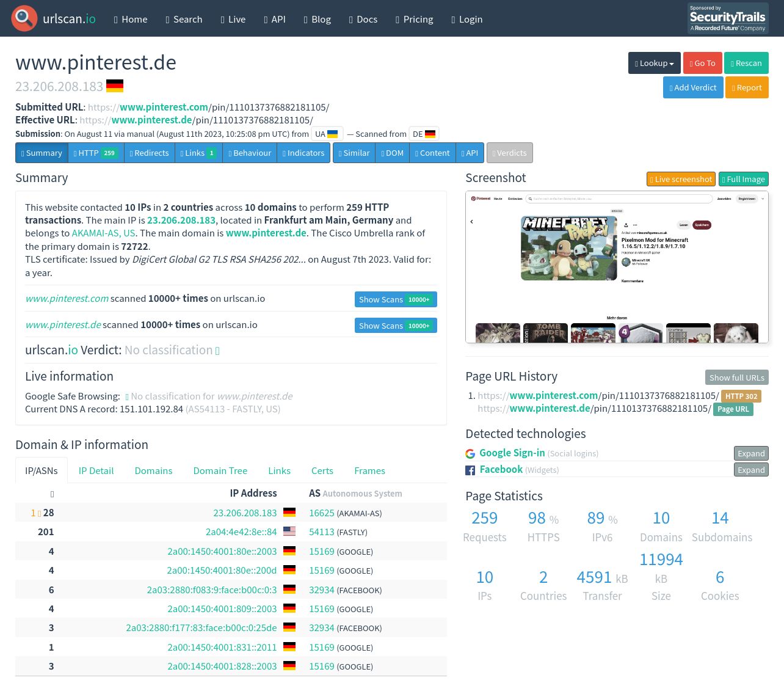The image size is (784, 683).
Task: Click the 23.206.208.183 link in summary text
Action: pos(181,220)
